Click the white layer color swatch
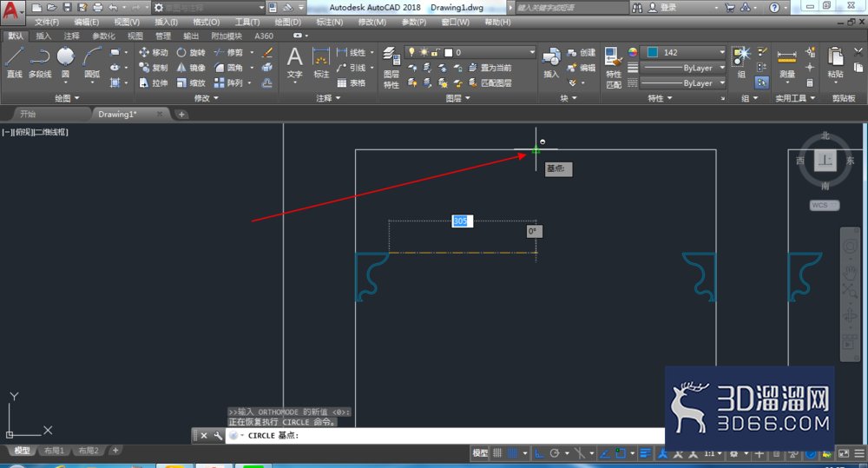Viewport: 868px width, 468px height. pos(449,53)
